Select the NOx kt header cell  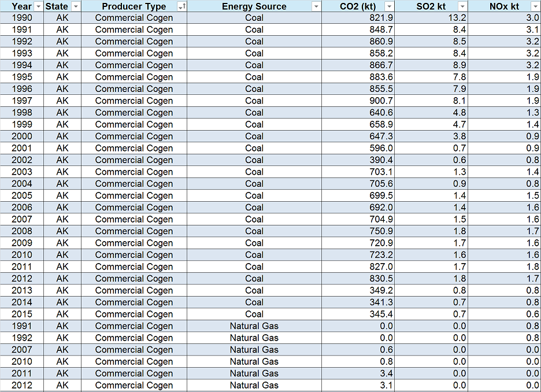(505, 6)
